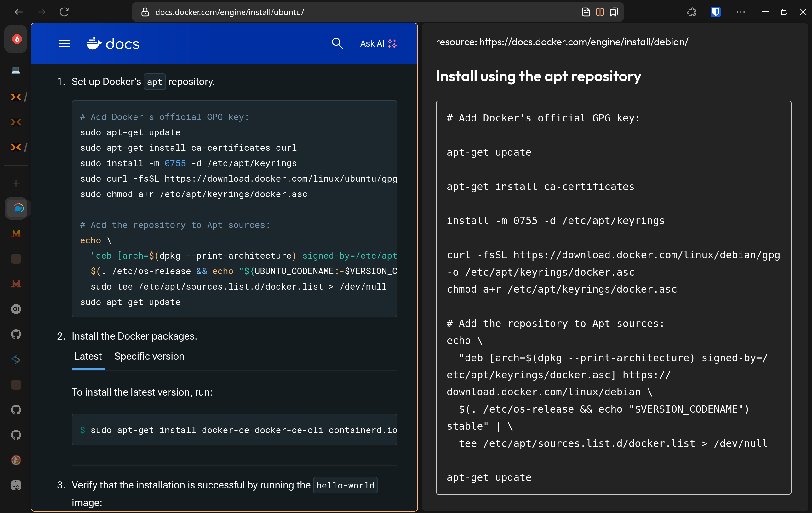Image resolution: width=812 pixels, height=513 pixels.
Task: Click 'apt-get install ca-certificates' in right pane
Action: point(540,187)
